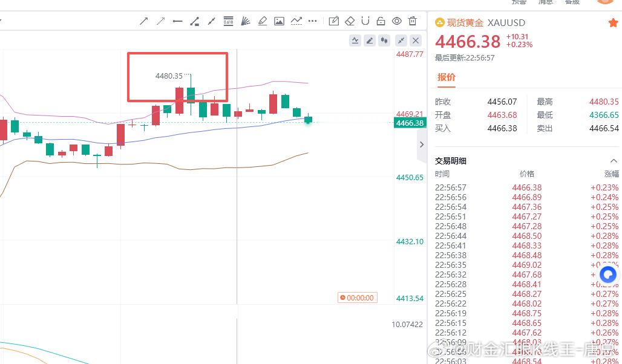Delete all drawings with trash icon
The width and height of the screenshot is (622, 364).
pyautogui.click(x=413, y=21)
